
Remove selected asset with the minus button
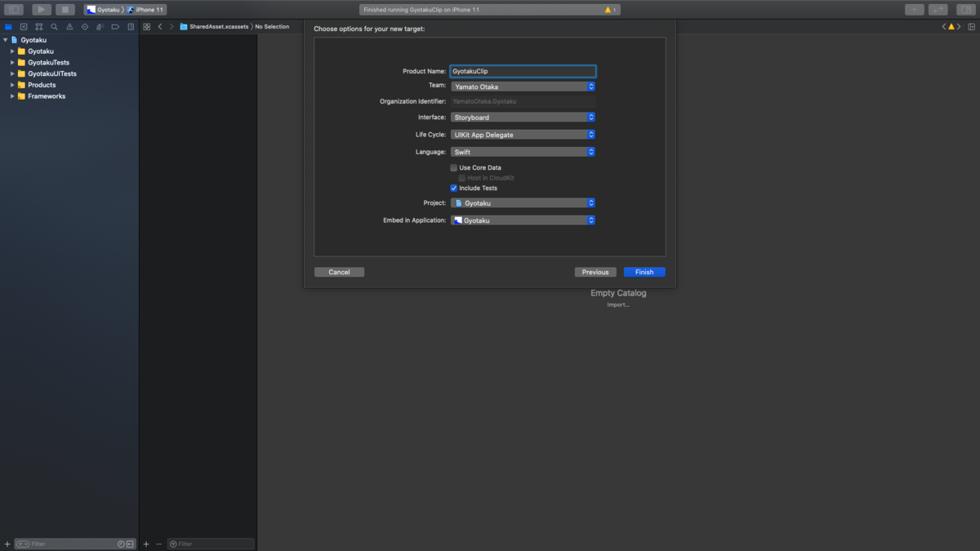[x=158, y=544]
